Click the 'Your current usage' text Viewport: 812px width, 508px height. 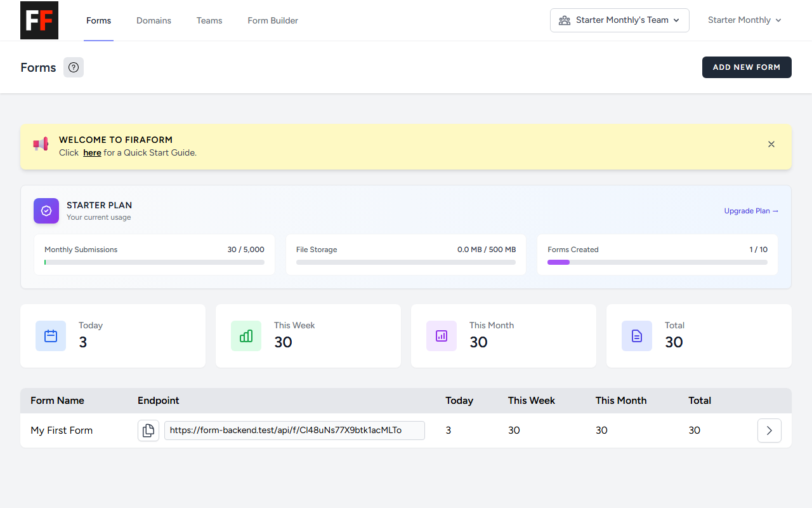coord(99,217)
